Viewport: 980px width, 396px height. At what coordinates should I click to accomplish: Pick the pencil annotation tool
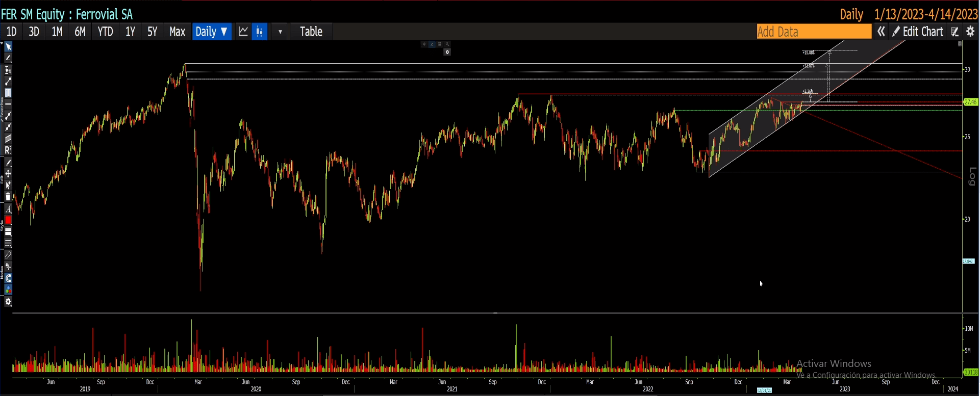(x=8, y=59)
